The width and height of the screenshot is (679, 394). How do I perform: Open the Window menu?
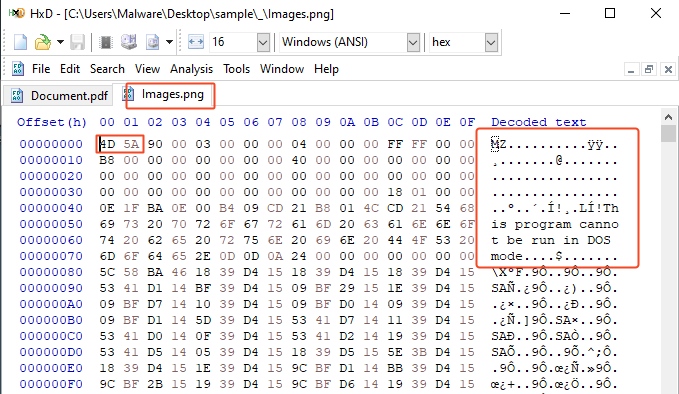282,69
